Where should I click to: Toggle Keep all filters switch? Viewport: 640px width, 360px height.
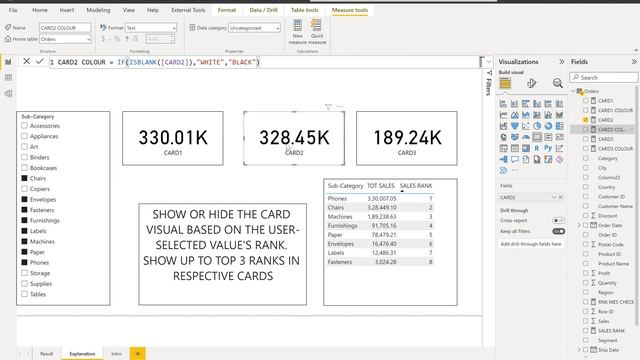coord(558,231)
